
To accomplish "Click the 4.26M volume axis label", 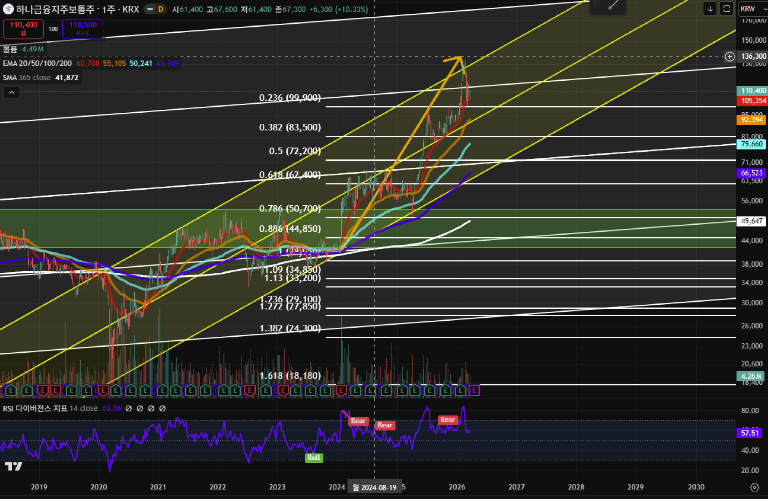I will [x=751, y=376].
